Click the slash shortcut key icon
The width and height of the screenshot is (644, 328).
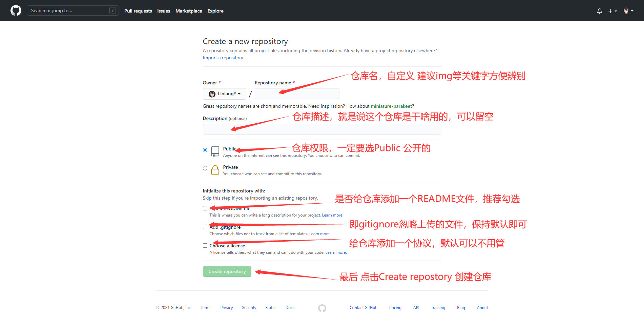[113, 11]
